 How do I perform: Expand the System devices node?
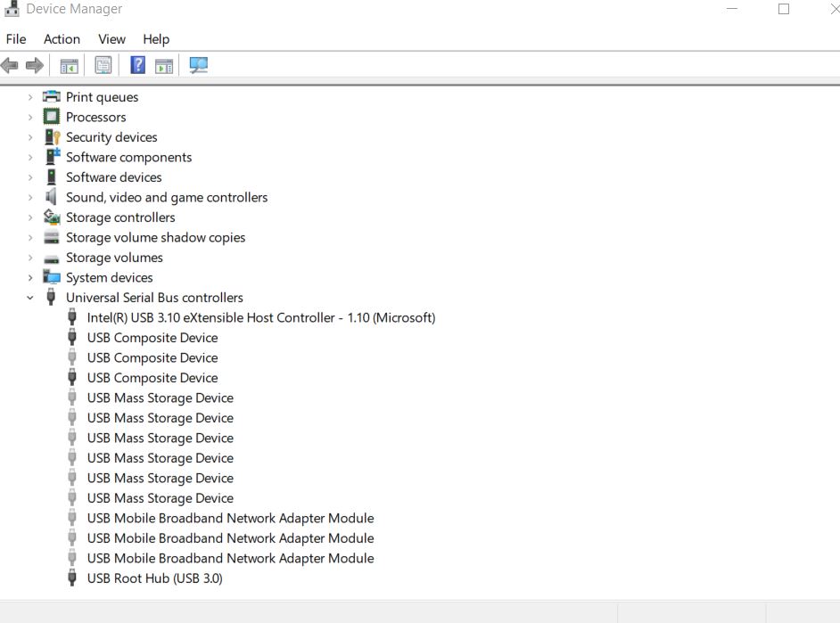pyautogui.click(x=30, y=278)
